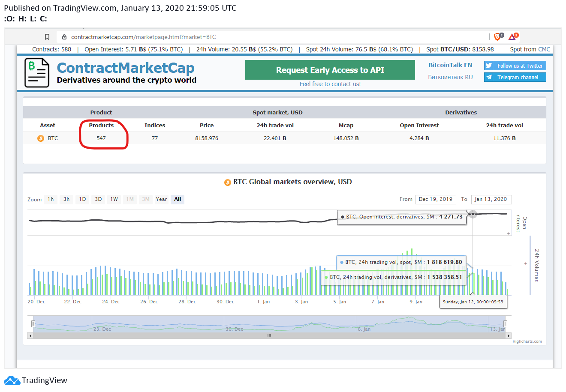The width and height of the screenshot is (566, 392).
Task: Set chart zoom to 1D
Action: click(x=82, y=199)
